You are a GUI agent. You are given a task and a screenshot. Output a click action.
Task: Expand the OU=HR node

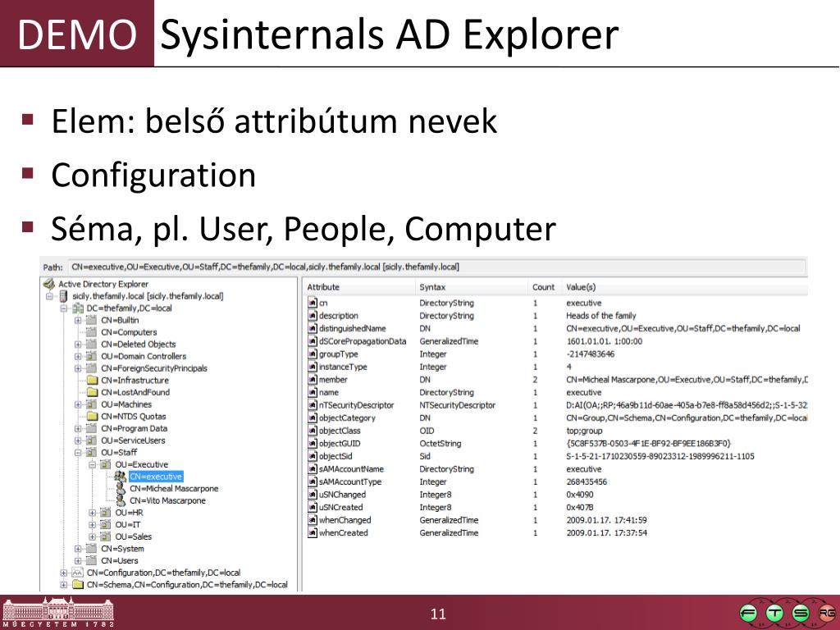pyautogui.click(x=92, y=513)
